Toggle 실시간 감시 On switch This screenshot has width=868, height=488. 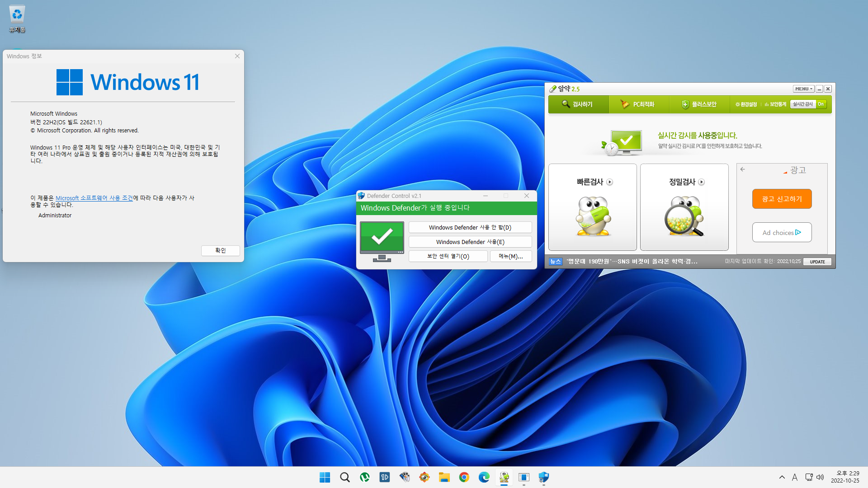click(820, 104)
